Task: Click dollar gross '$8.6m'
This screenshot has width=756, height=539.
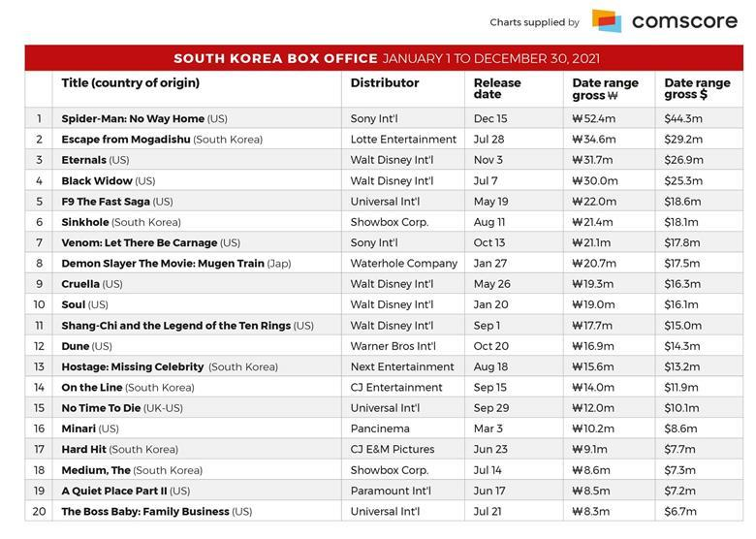Action: (680, 428)
